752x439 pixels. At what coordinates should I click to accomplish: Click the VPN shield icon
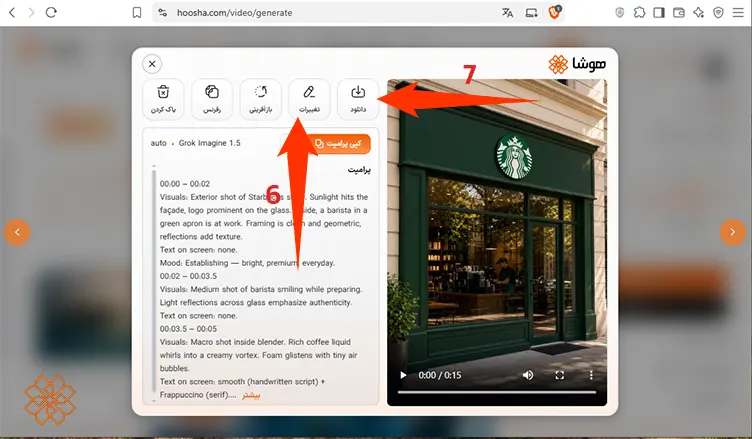(x=718, y=12)
